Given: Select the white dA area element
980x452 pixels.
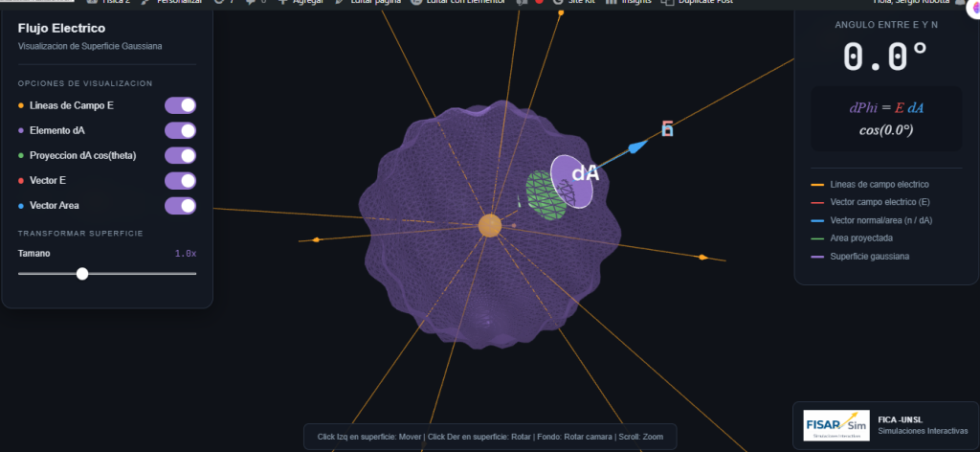Looking at the screenshot, I should point(574,179).
